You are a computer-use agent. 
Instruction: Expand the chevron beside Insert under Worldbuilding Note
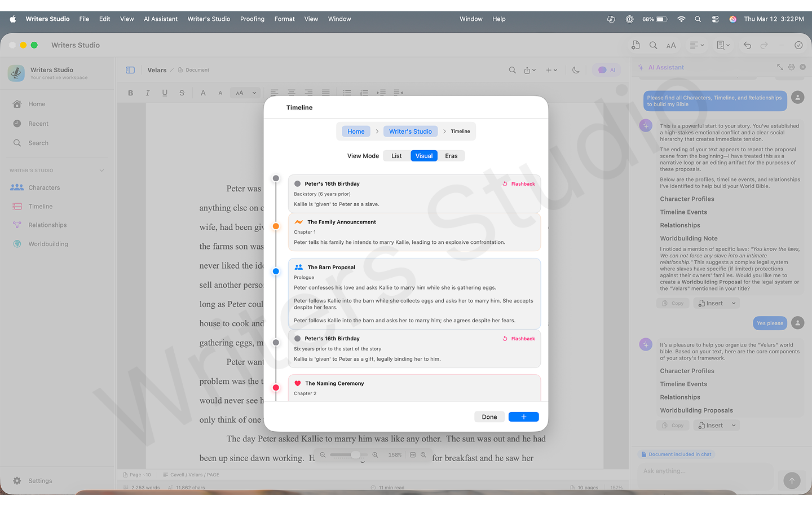tap(734, 303)
